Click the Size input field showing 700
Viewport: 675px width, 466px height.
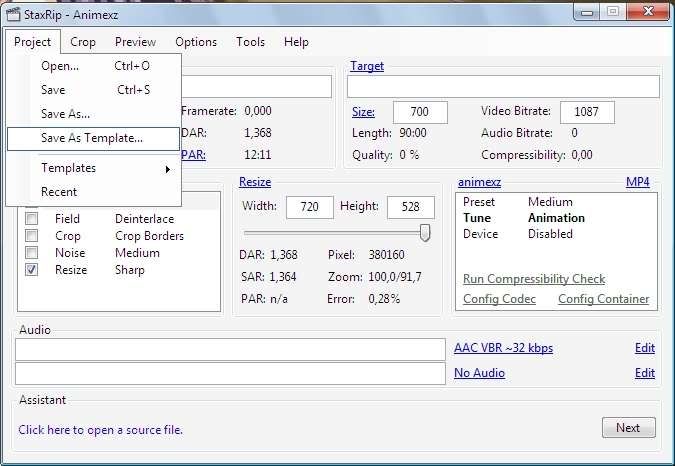[420, 112]
